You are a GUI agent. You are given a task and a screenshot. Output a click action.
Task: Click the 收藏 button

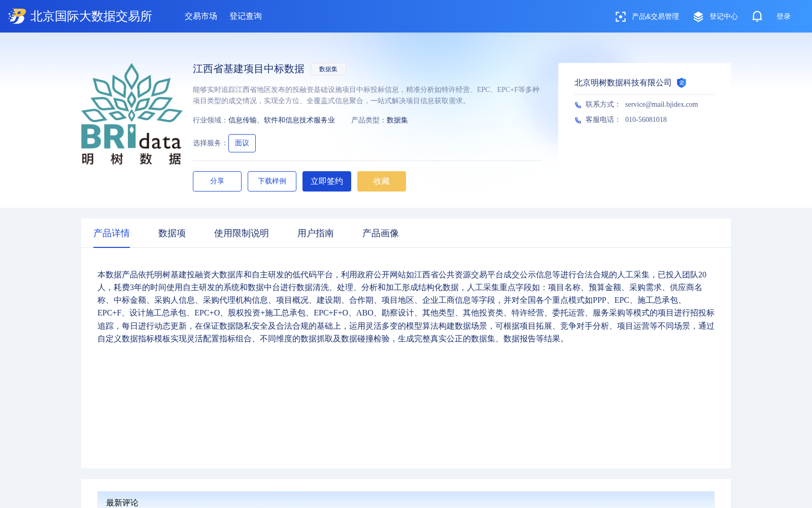[382, 181]
